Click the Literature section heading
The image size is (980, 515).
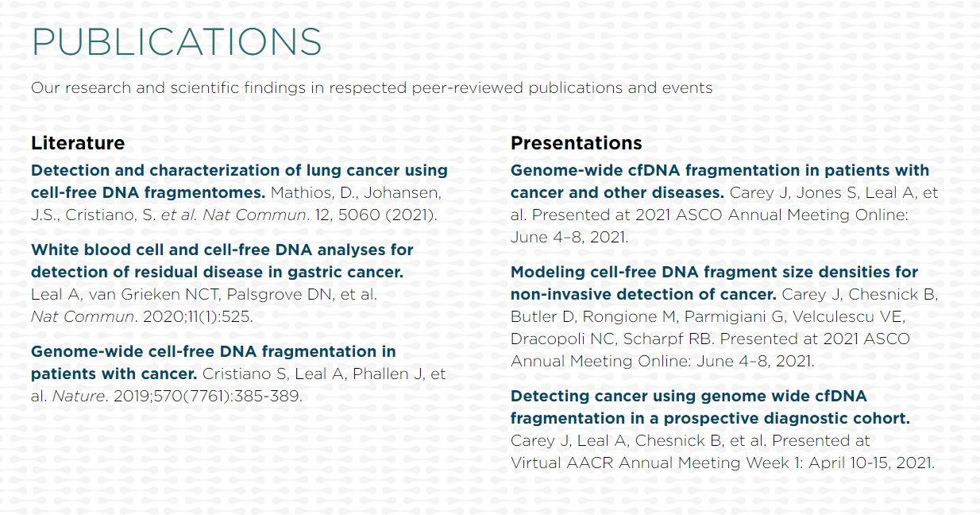tap(78, 143)
